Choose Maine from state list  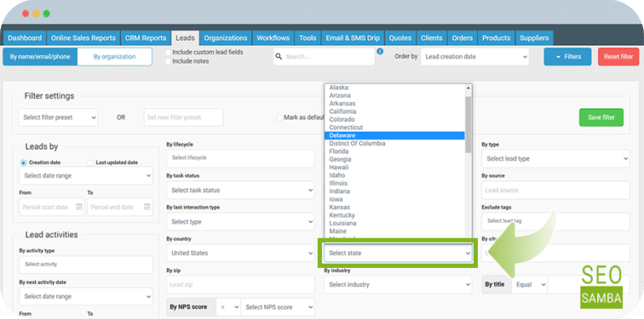394,231
